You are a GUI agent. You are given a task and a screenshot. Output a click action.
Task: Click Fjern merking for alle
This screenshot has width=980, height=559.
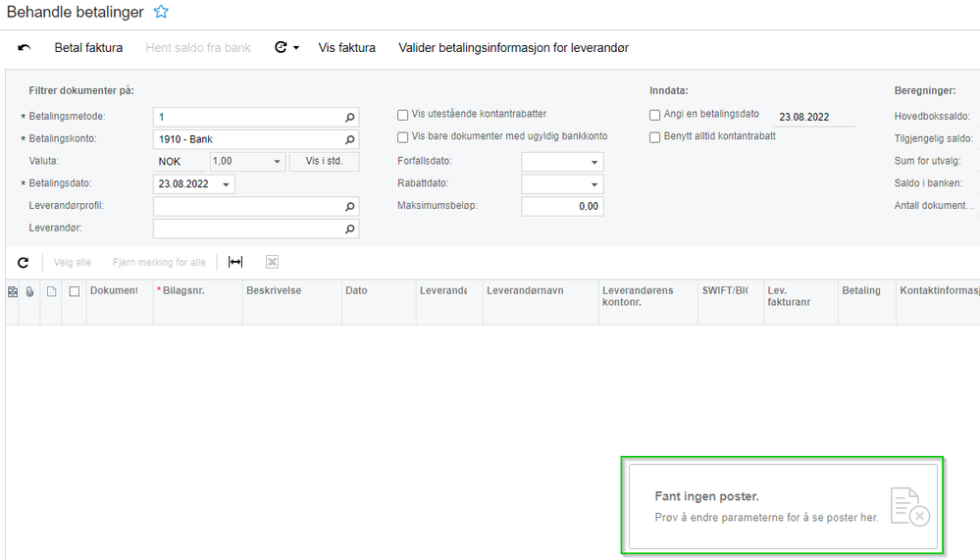click(x=159, y=262)
